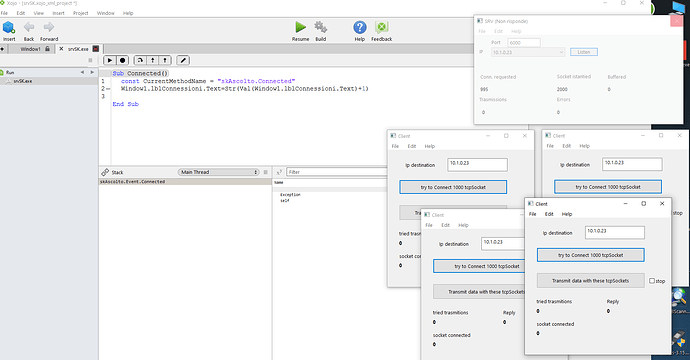
Task: Click the Forward arrow in the toolbar
Action: point(49,27)
